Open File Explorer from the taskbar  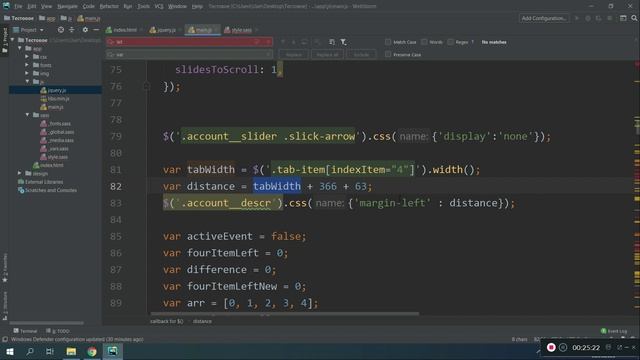(x=71, y=351)
